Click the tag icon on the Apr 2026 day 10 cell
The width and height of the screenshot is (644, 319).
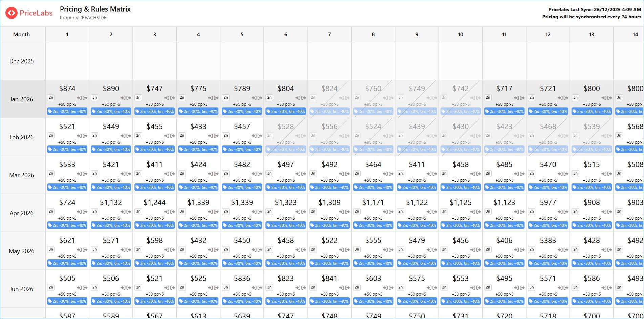point(443,225)
